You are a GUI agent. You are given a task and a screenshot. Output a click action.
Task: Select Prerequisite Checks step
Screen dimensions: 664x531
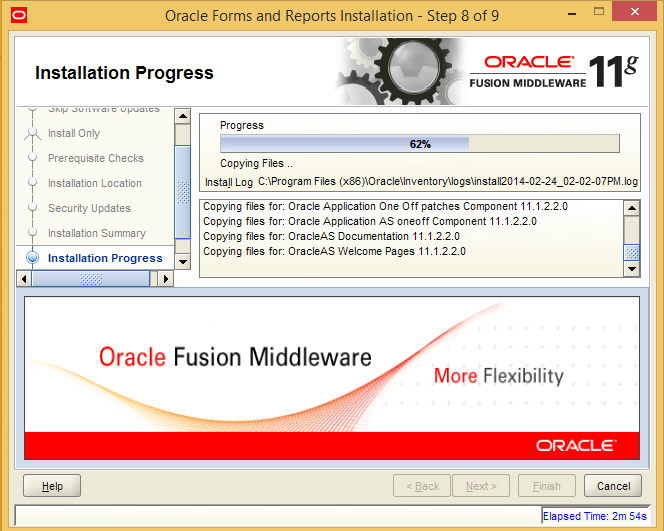96,158
